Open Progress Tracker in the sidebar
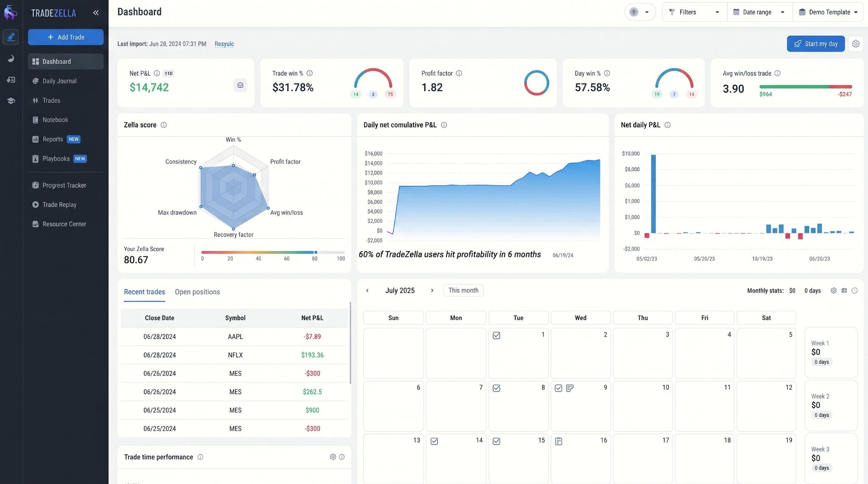 click(x=66, y=185)
